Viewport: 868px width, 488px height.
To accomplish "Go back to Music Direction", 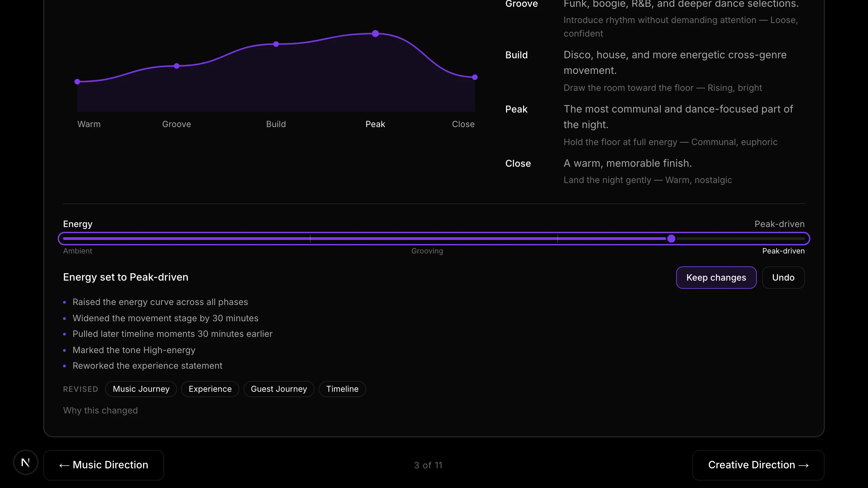I will (104, 465).
